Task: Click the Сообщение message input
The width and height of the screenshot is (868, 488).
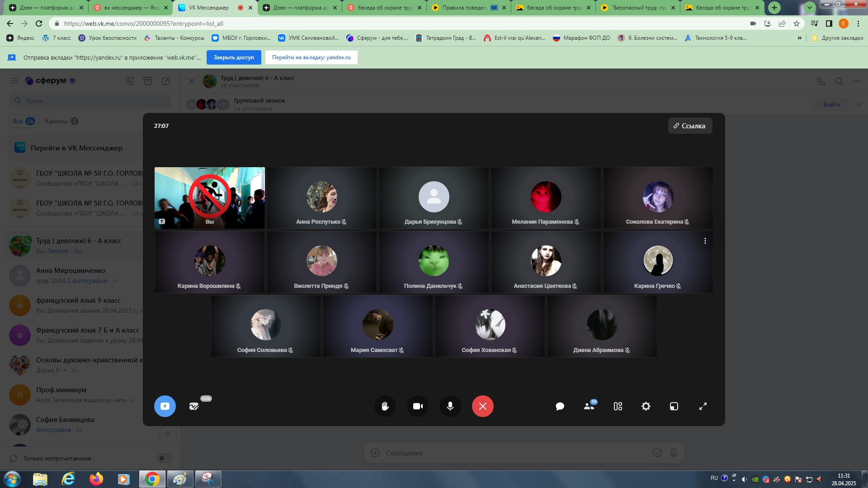Action: [x=515, y=453]
